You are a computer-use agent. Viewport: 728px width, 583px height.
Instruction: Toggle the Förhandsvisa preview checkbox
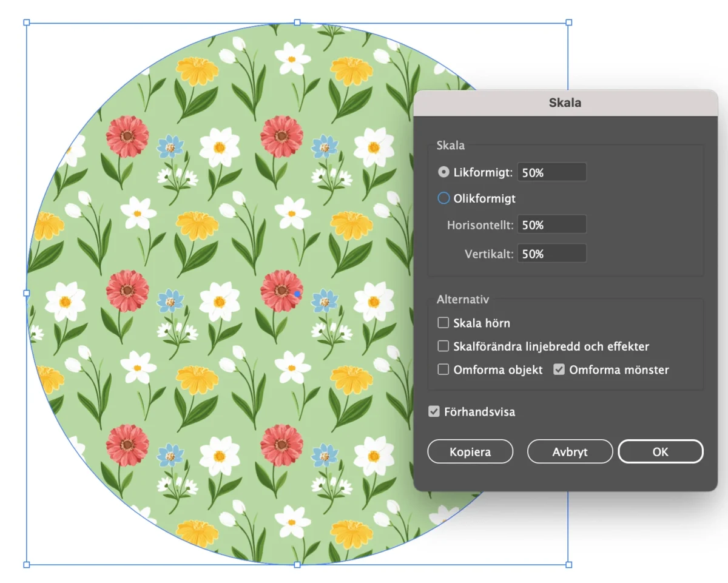[x=434, y=412]
